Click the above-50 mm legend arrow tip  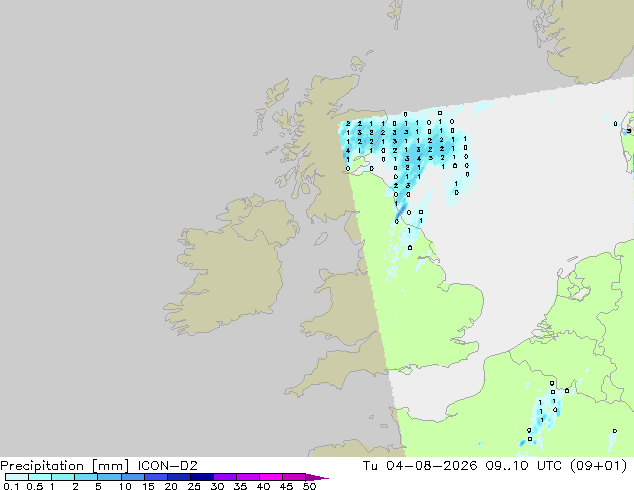pyautogui.click(x=317, y=477)
